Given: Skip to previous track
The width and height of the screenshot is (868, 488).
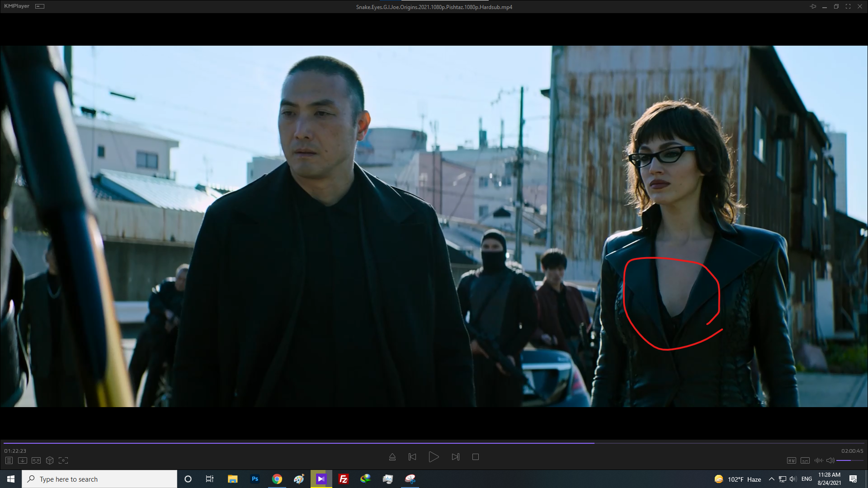Looking at the screenshot, I should [x=412, y=457].
